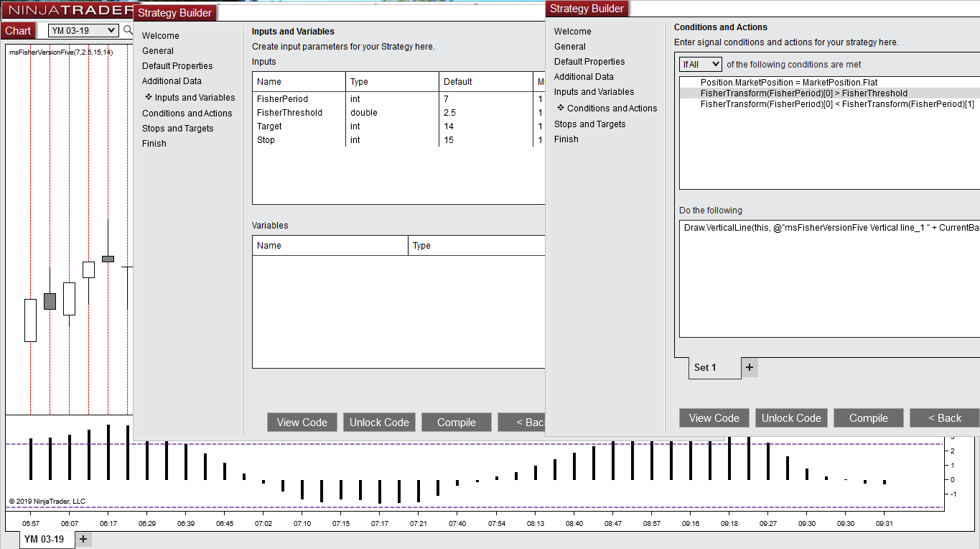Click the default value 2.5 cell

click(x=450, y=113)
